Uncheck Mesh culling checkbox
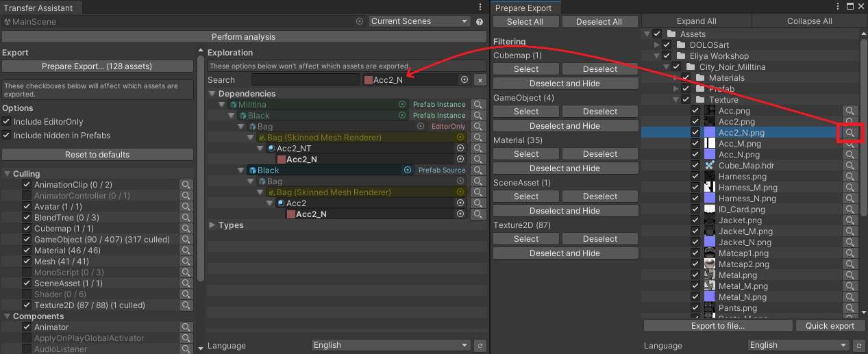This screenshot has width=868, height=354. pyautogui.click(x=27, y=262)
